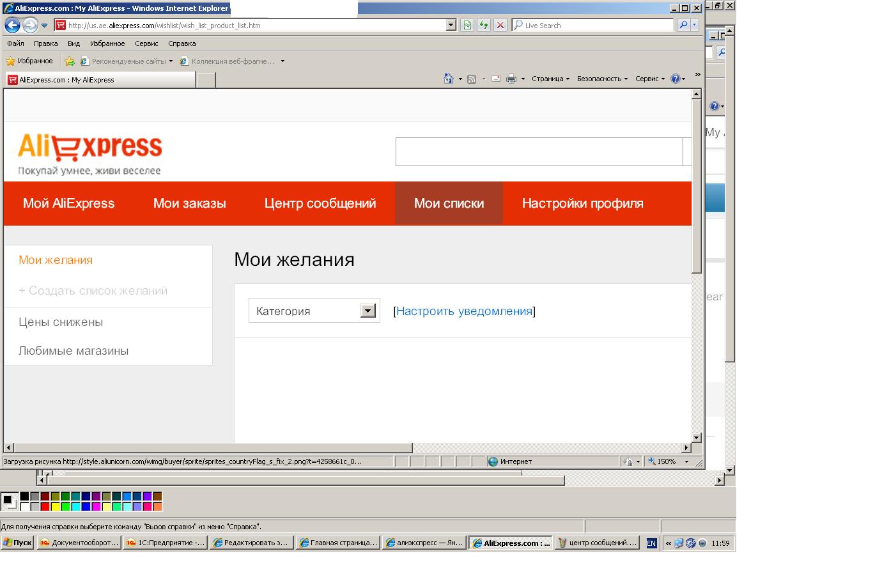Stop loading with the red X icon
The width and height of the screenshot is (882, 588).
point(500,26)
